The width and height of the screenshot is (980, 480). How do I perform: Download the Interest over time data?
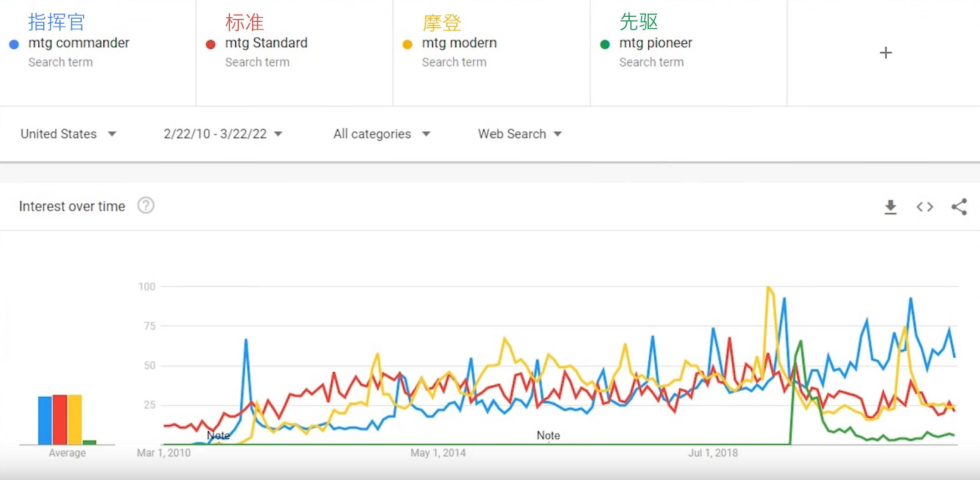click(x=890, y=207)
